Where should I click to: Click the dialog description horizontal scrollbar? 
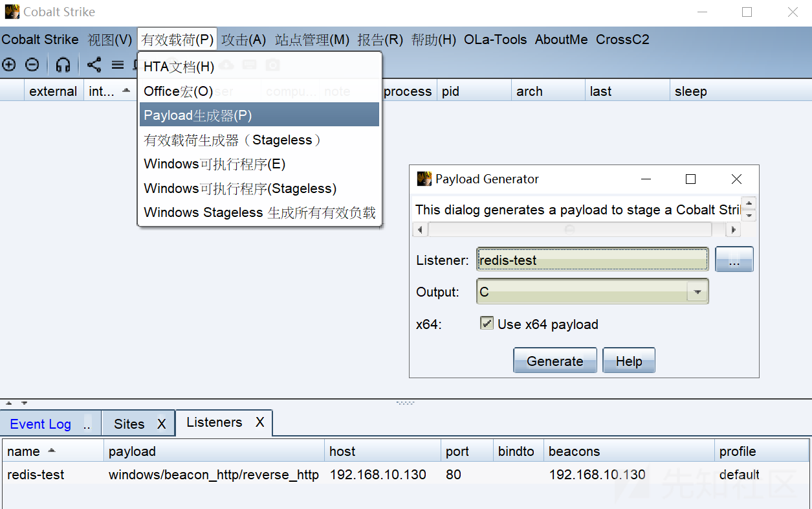click(570, 229)
